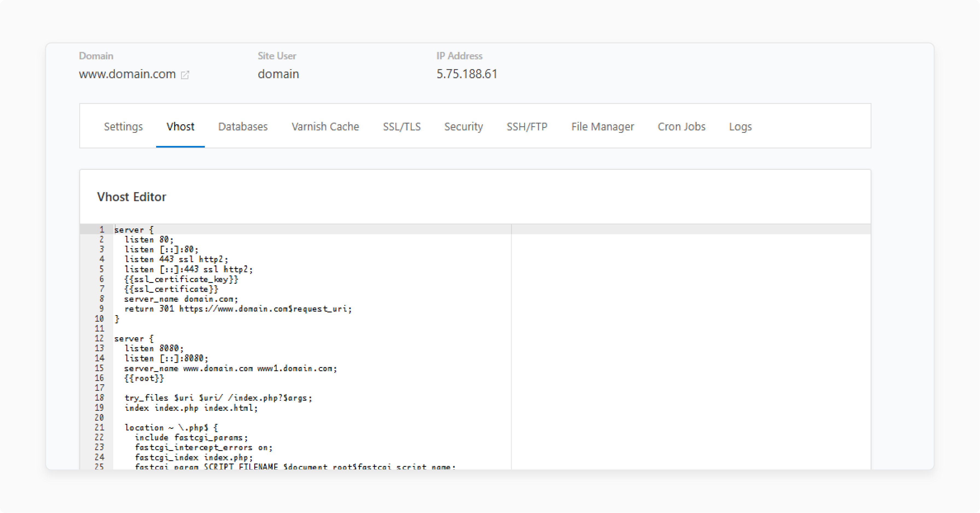
Task: Open the external link icon next to www.domain.com
Action: [185, 75]
